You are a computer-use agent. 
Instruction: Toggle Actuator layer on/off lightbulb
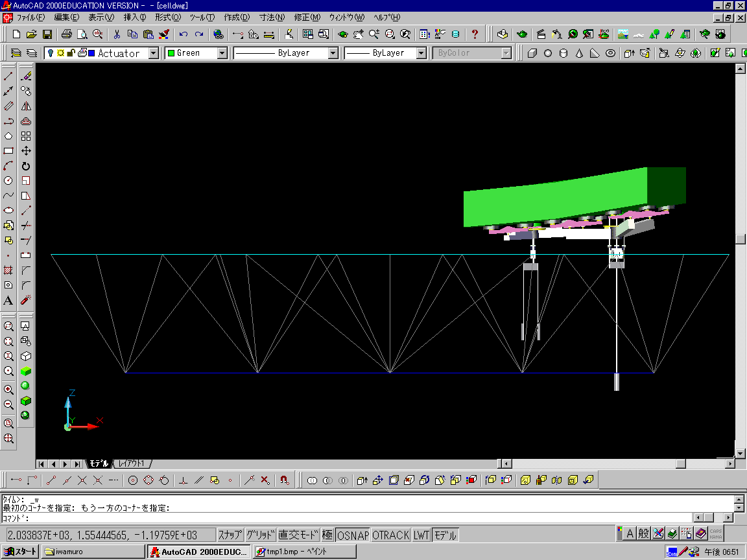point(50,53)
